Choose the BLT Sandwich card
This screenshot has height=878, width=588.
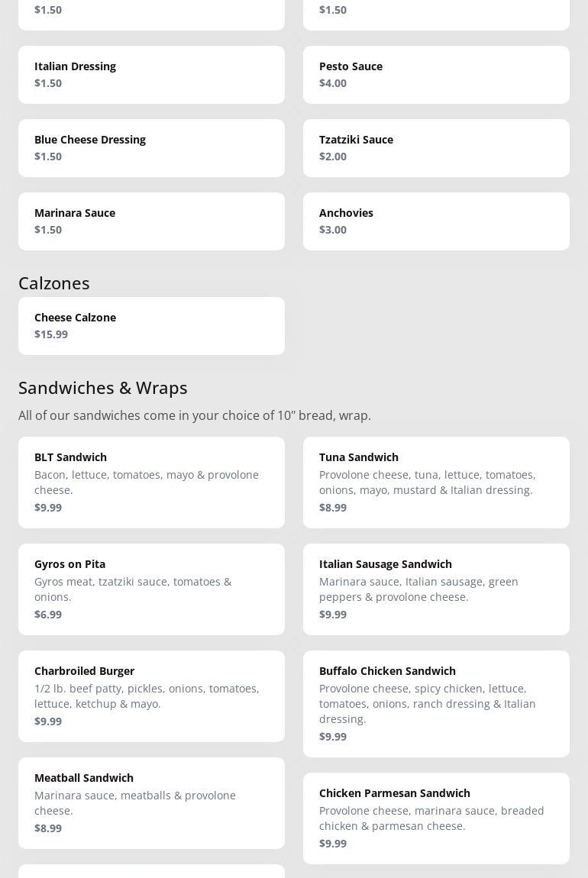tap(151, 483)
